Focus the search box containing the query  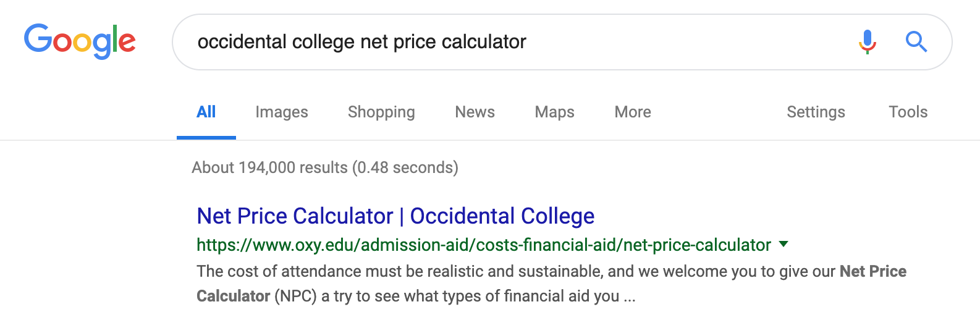pos(519,42)
